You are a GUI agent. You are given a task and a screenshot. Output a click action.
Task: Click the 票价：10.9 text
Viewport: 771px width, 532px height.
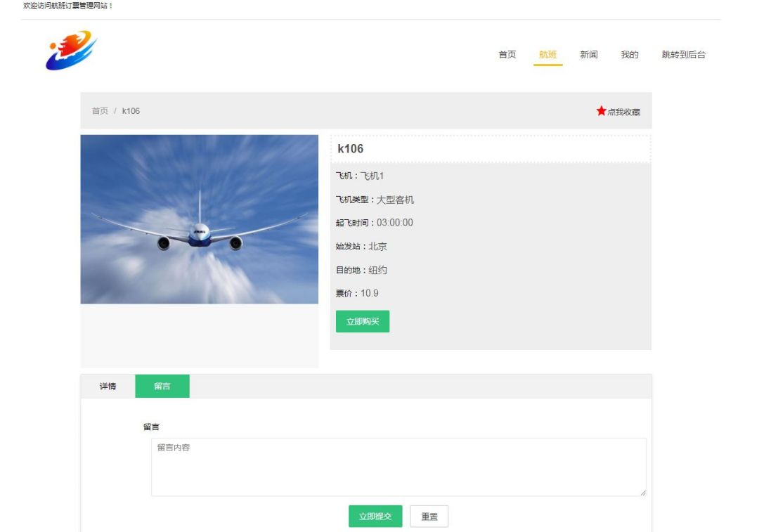pos(357,294)
